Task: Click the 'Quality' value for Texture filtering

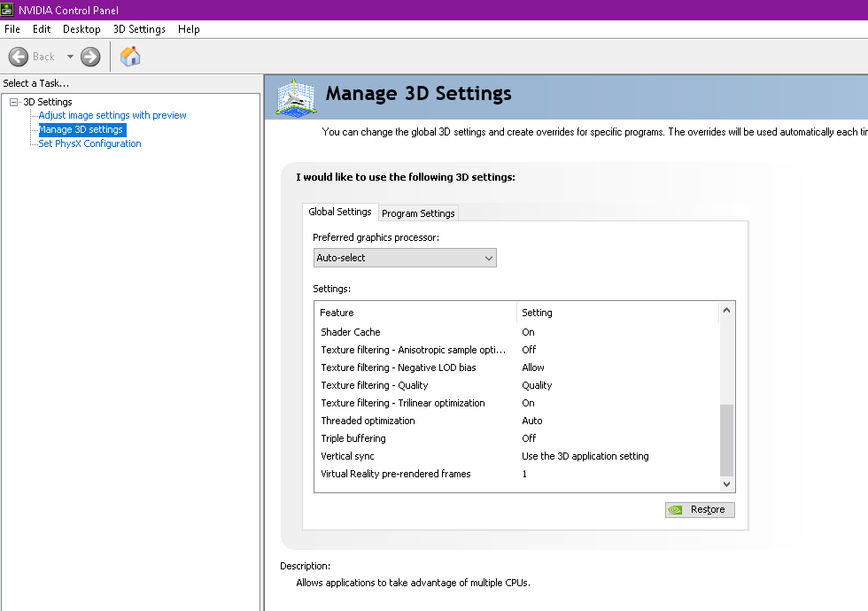Action: pos(537,385)
